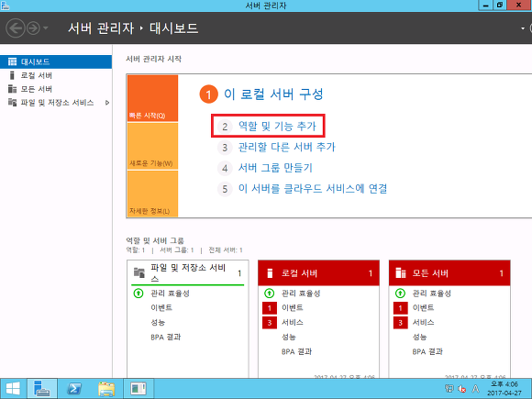This screenshot has width=532, height=399.
Task: Go back with the navigation back arrow
Action: [16, 28]
